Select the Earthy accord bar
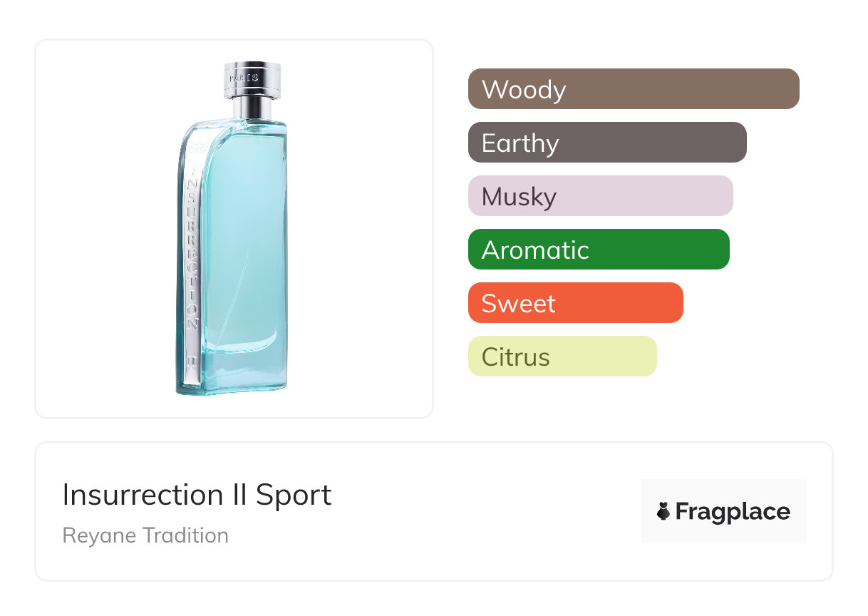The image size is (868, 616). (x=607, y=143)
